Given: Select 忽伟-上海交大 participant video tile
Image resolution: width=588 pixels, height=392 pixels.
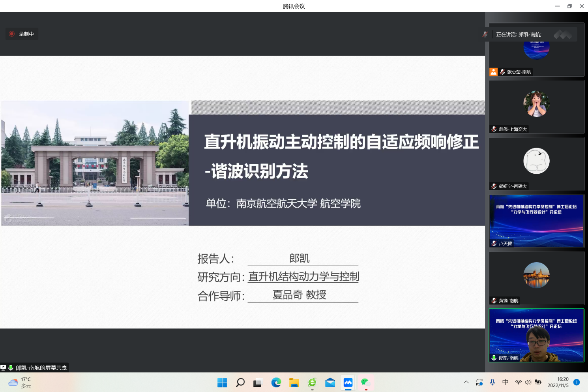Looking at the screenshot, I should [x=536, y=107].
